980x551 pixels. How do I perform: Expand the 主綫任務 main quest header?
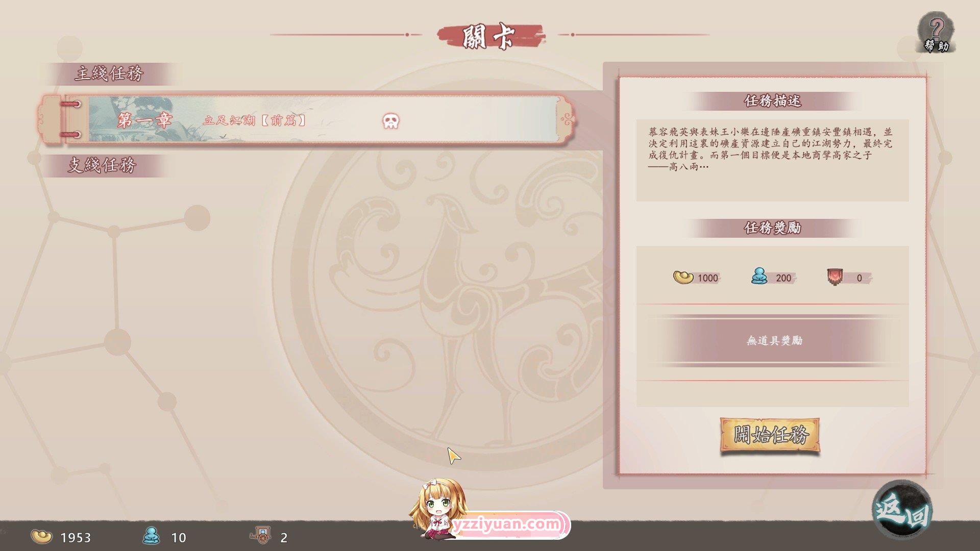109,74
